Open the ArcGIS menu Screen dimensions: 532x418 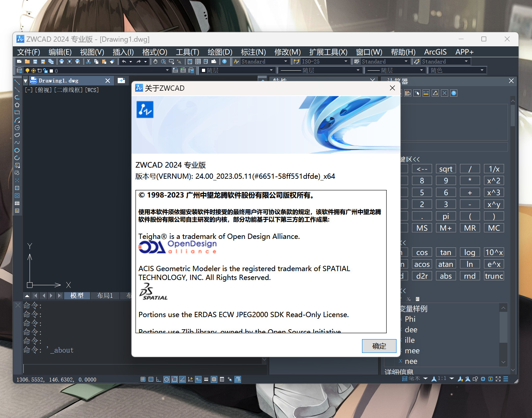pos(435,52)
